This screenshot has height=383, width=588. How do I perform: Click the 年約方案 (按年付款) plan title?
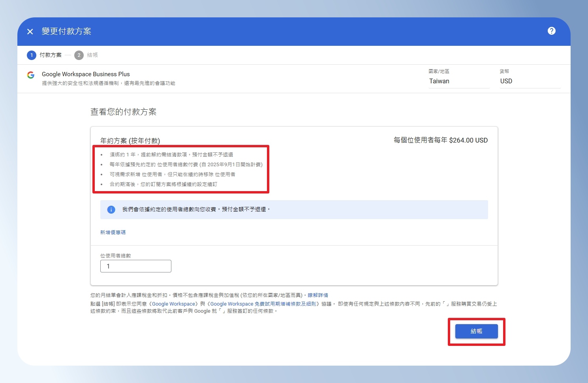click(x=130, y=141)
